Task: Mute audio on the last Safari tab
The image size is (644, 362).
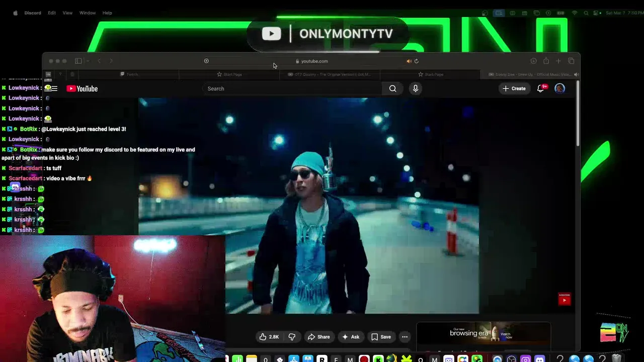Action: point(576,74)
